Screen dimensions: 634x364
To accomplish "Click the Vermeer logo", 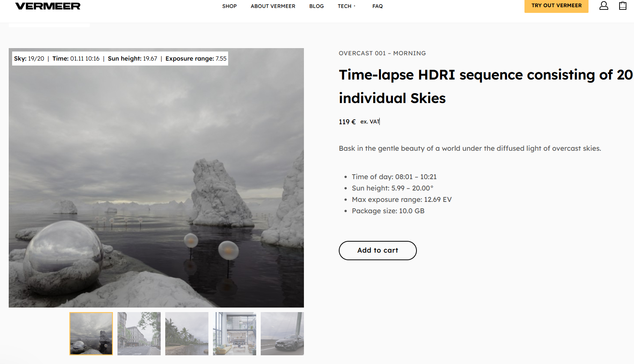I will pos(48,6).
